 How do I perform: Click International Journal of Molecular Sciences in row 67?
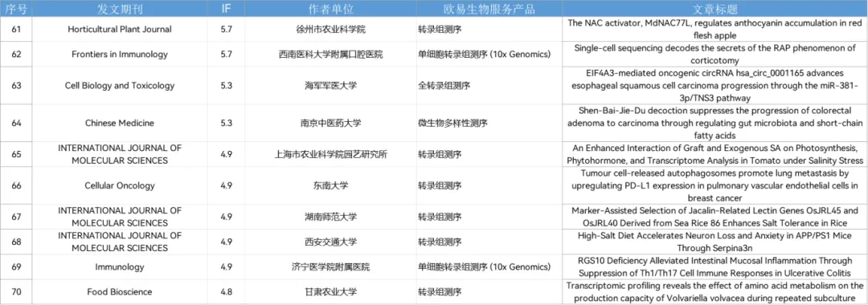coord(120,217)
